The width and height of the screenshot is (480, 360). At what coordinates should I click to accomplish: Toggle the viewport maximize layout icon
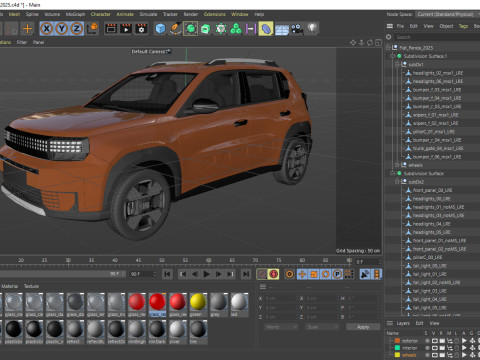(378, 43)
